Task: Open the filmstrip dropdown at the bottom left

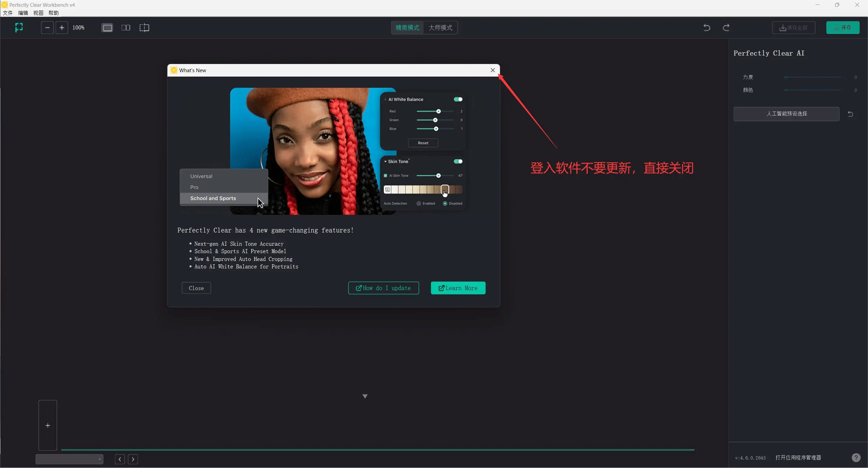Action: click(69, 459)
